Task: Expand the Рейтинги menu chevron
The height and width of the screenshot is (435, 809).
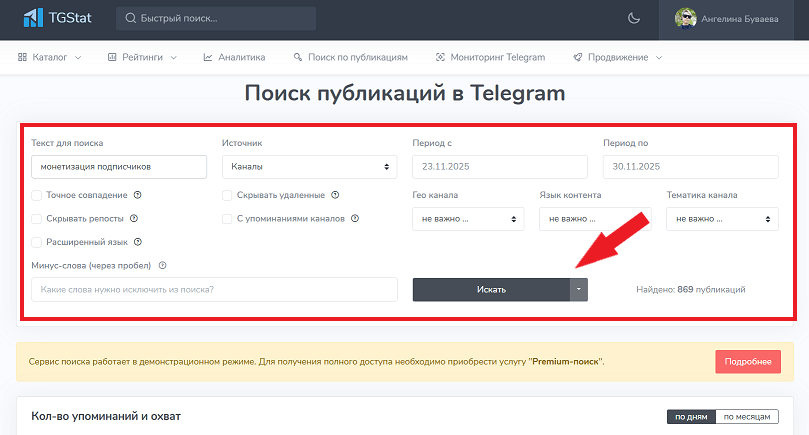Action: point(174,58)
